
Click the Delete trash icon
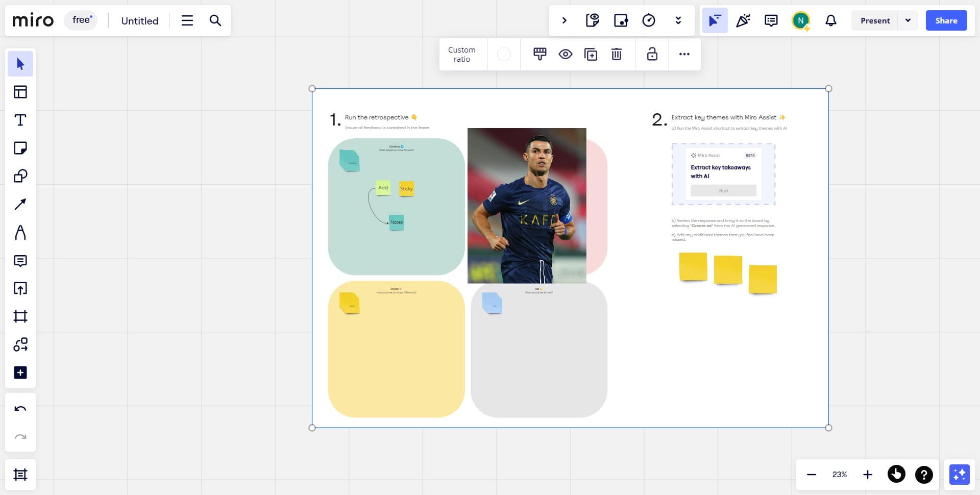pyautogui.click(x=617, y=54)
